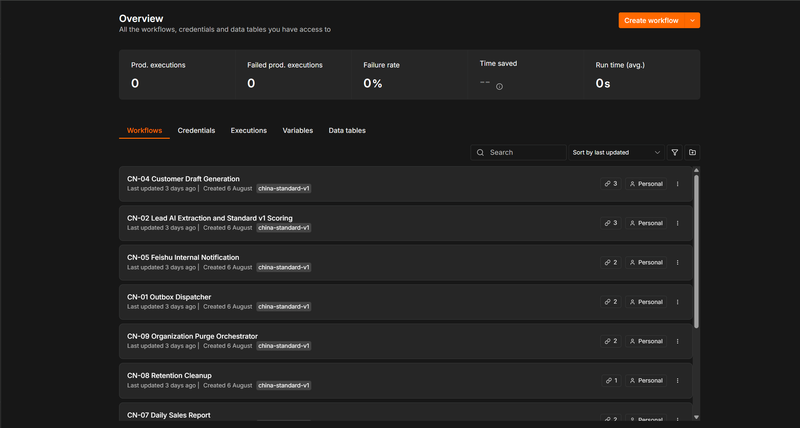The width and height of the screenshot is (800, 428).
Task: Click the Personal badge on CN-05 row
Action: coord(646,262)
